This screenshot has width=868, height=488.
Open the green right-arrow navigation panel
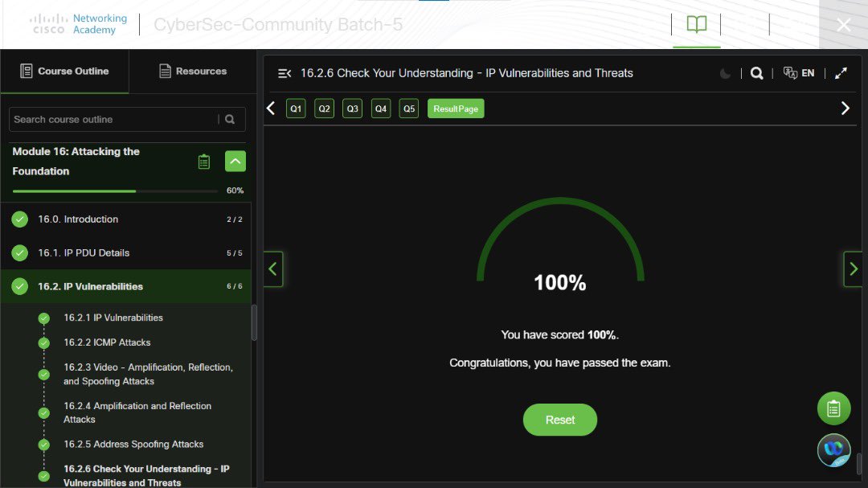(x=853, y=269)
